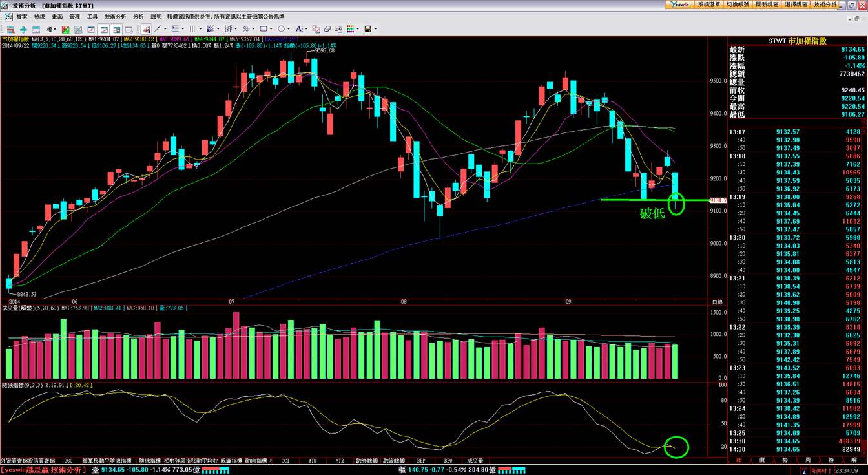Select the 成交量 indicator tab
Viewport: 868px width, 475px height.
click(x=475, y=461)
